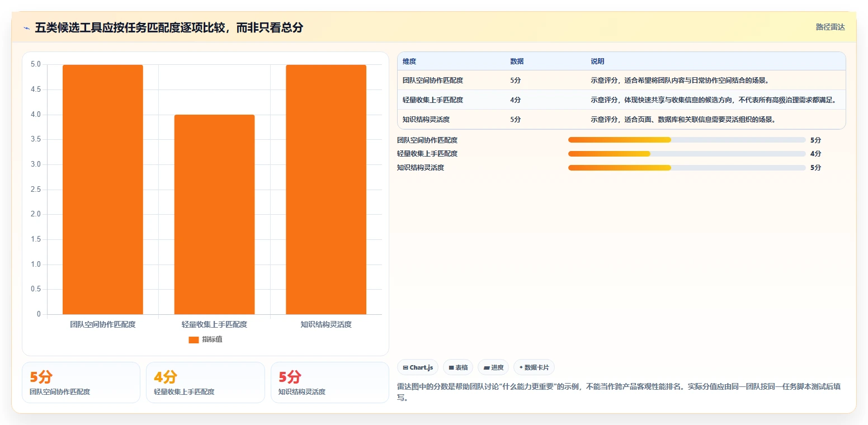This screenshot has width=868, height=425.
Task: Click the 团队空间协作匹配度 bar in chart
Action: coord(103,190)
